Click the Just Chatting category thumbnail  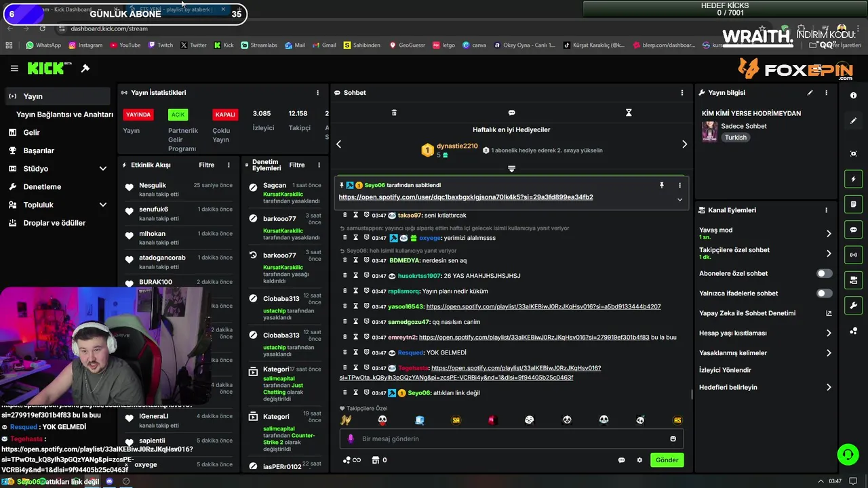pyautogui.click(x=709, y=131)
